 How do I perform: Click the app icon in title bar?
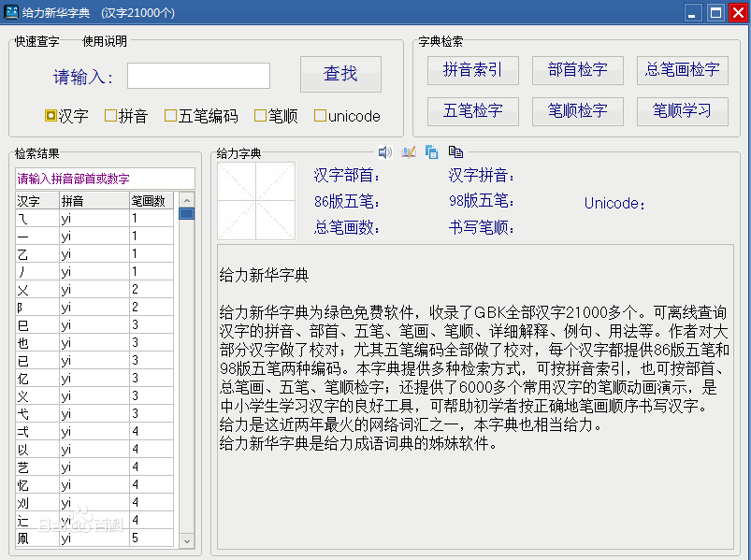(x=11, y=12)
